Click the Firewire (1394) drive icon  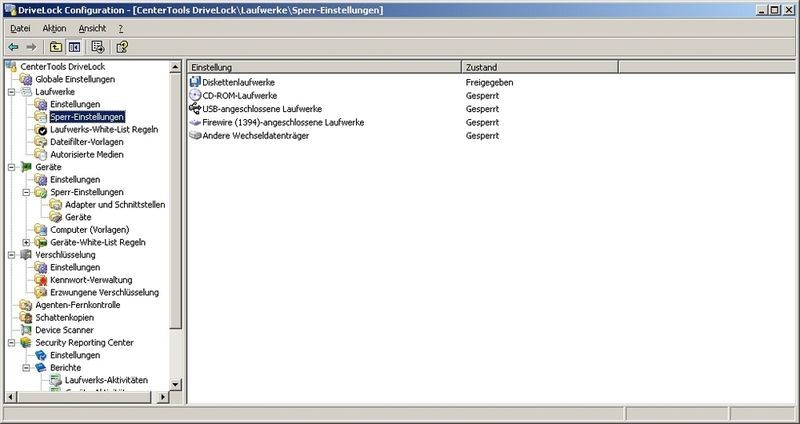[195, 122]
